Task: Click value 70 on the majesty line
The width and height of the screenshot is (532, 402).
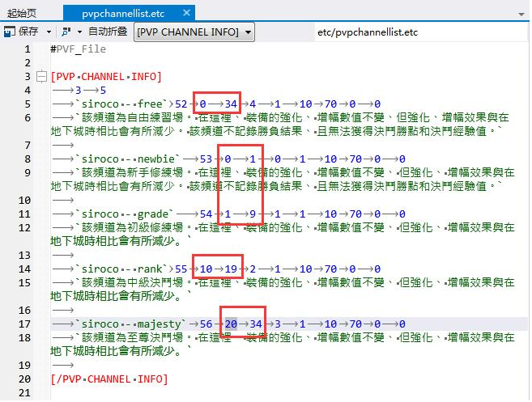Action: [355, 324]
